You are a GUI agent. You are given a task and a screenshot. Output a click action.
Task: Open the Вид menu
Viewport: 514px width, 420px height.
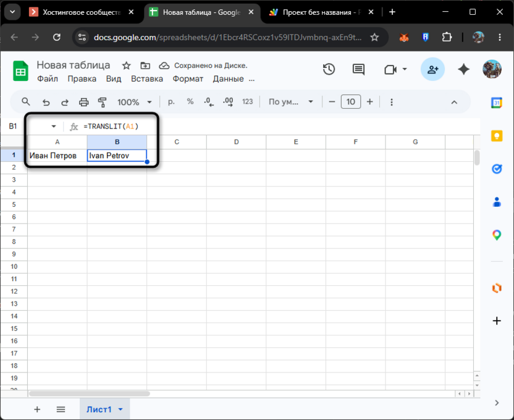click(114, 79)
